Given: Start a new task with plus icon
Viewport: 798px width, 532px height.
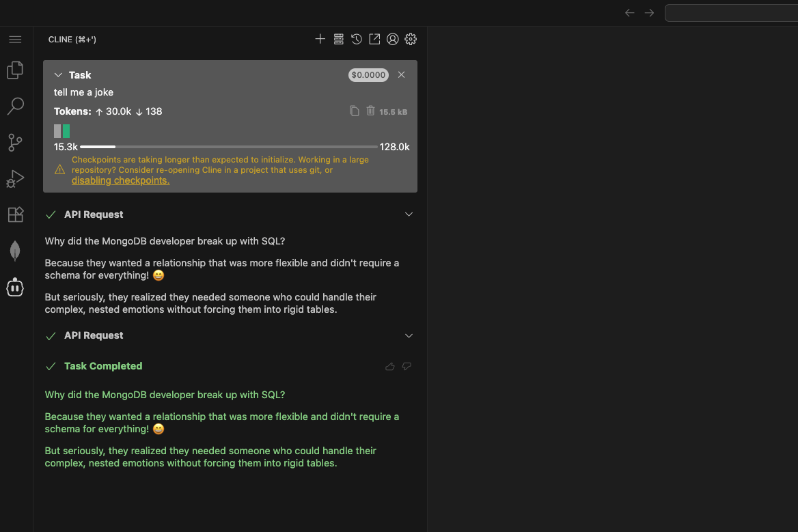Looking at the screenshot, I should coord(320,40).
